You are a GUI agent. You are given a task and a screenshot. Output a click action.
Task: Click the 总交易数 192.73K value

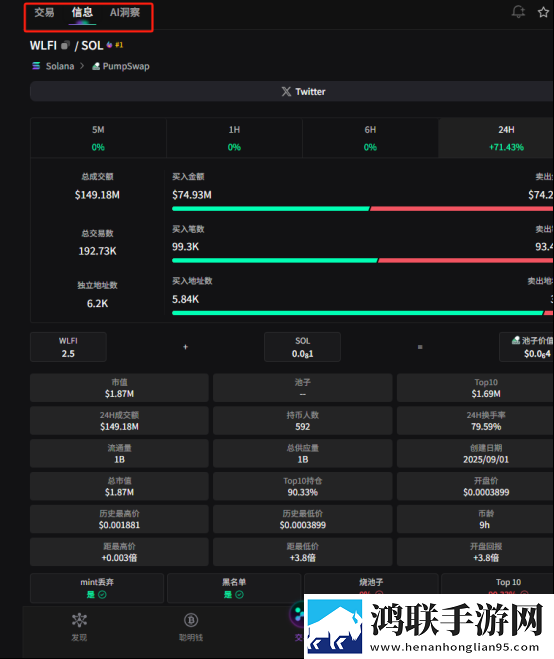pyautogui.click(x=98, y=251)
